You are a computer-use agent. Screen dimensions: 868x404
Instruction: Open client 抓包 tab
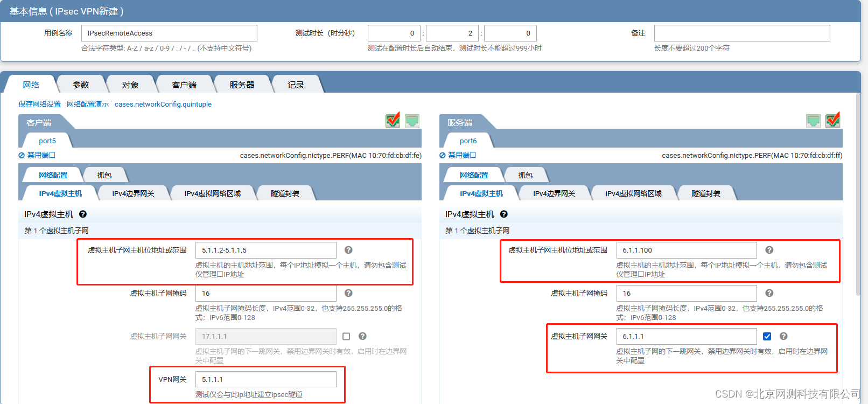[x=104, y=175]
